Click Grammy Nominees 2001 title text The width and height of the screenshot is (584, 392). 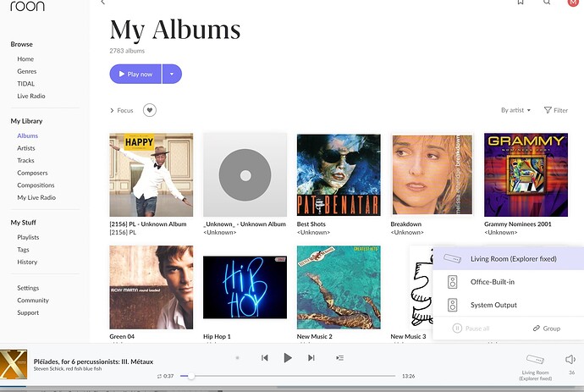pos(518,224)
